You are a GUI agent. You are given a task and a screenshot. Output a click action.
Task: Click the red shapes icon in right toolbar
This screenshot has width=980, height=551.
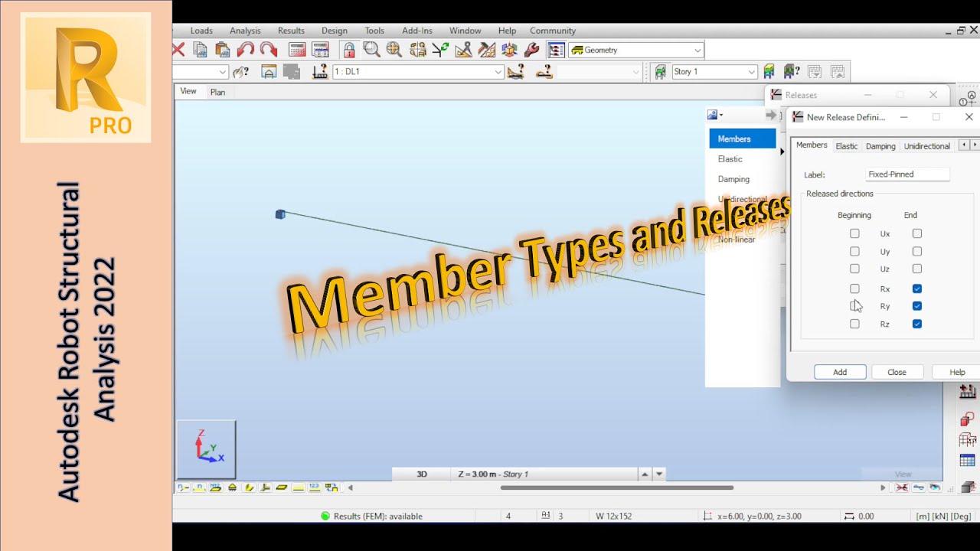pyautogui.click(x=968, y=419)
